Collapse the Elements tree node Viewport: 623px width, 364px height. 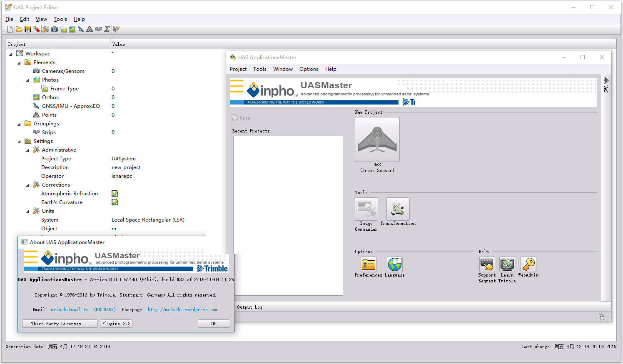point(19,63)
